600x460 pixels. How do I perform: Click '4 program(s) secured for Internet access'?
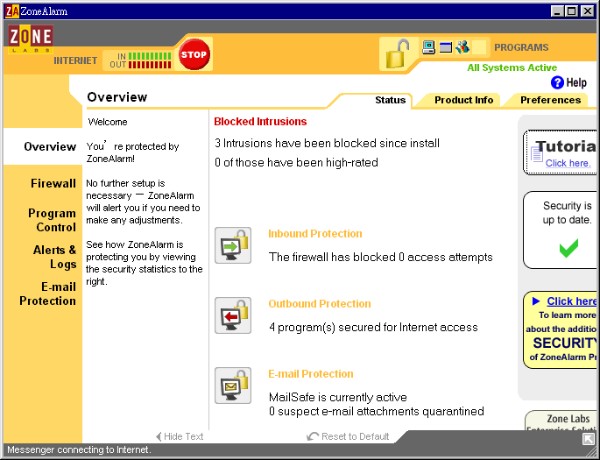point(373,327)
